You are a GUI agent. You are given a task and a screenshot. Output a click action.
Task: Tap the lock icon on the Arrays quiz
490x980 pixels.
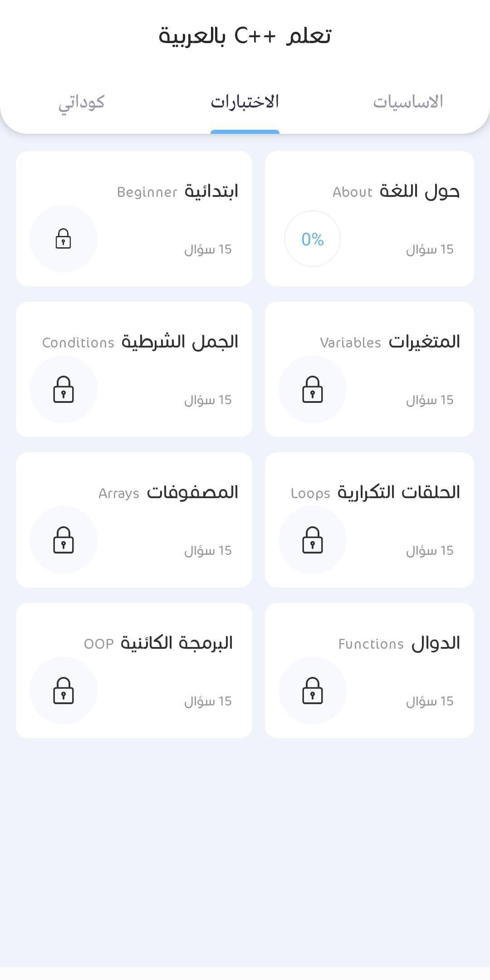click(x=64, y=540)
